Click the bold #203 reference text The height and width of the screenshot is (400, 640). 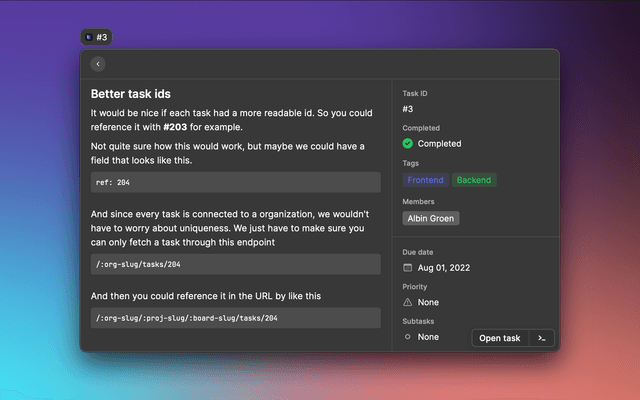176,128
